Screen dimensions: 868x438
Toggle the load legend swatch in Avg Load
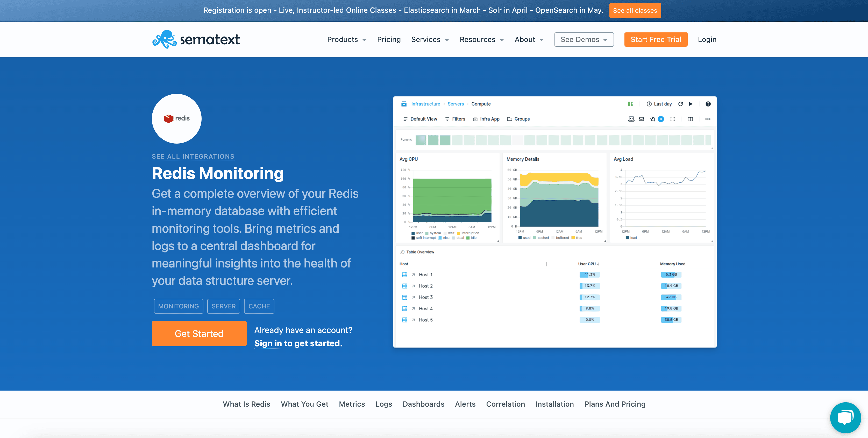[627, 238]
